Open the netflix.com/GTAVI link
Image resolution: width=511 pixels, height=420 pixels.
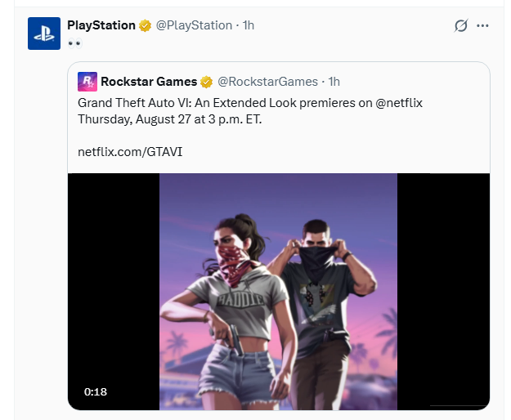point(130,152)
